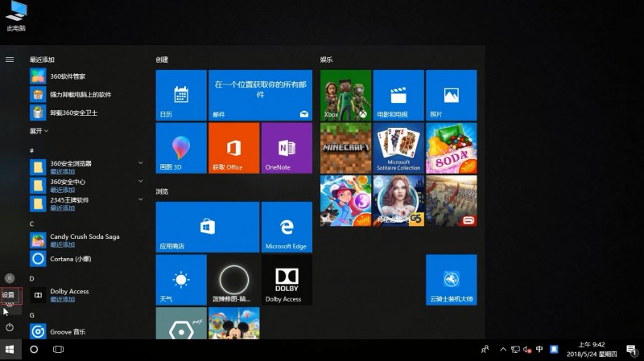Launch the Candy Crush Soda tile
This screenshot has width=644, height=361.
[451, 148]
